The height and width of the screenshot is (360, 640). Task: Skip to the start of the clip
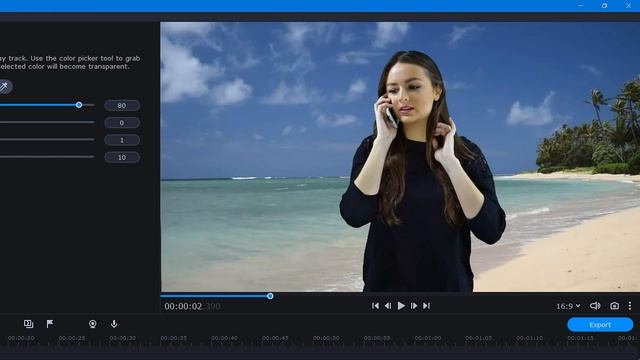click(375, 306)
